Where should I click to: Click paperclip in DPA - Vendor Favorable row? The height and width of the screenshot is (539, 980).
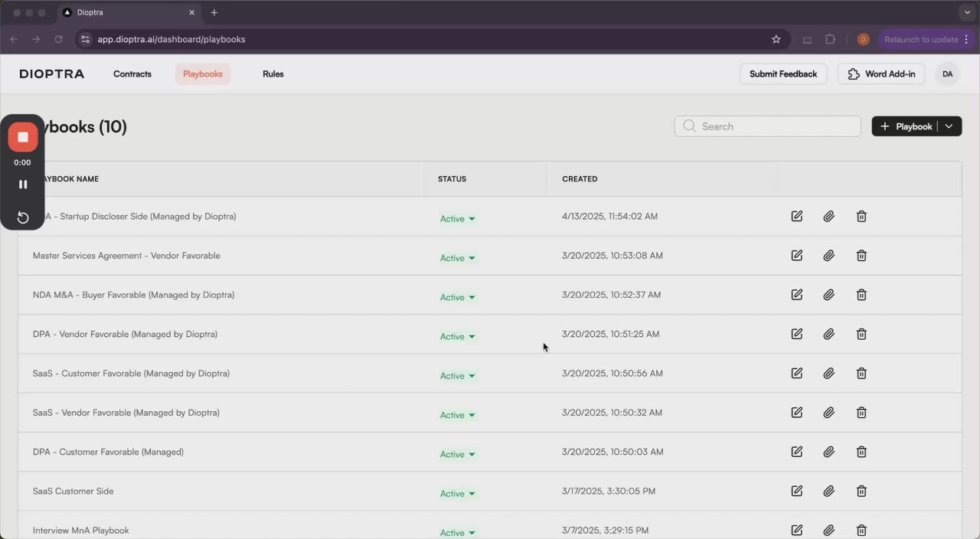pyautogui.click(x=828, y=334)
